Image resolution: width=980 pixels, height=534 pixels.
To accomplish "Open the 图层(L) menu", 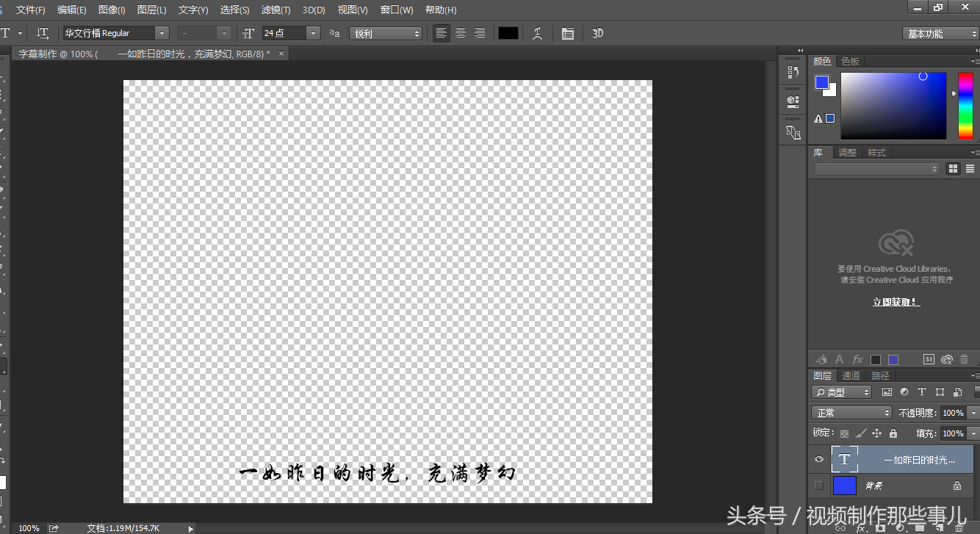I will (x=151, y=10).
